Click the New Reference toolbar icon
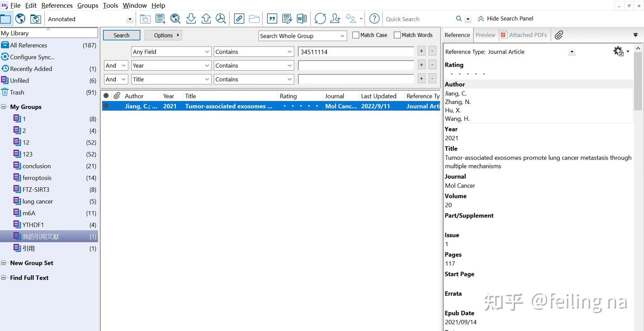644x331 pixels. (161, 19)
